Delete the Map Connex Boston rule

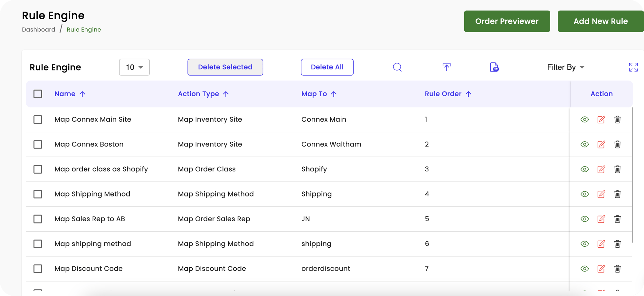617,144
